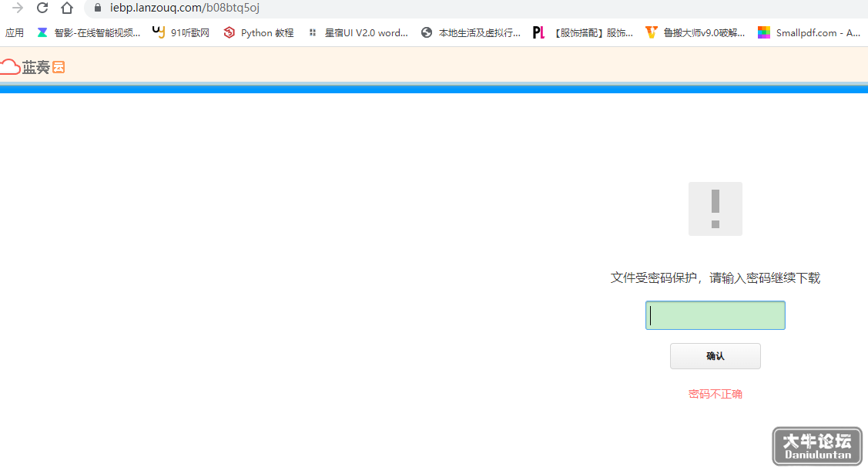Open the 应用 apps bookmark
Screen dimensions: 868x471
coord(15,32)
